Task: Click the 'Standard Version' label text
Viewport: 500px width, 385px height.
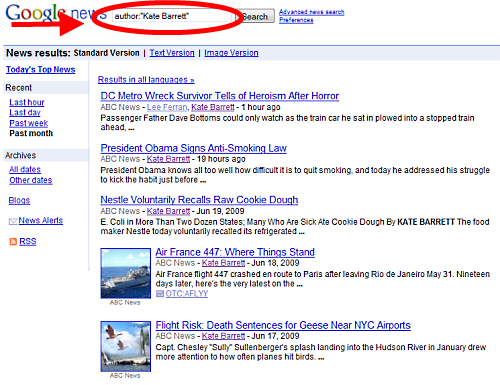Action: click(x=106, y=53)
